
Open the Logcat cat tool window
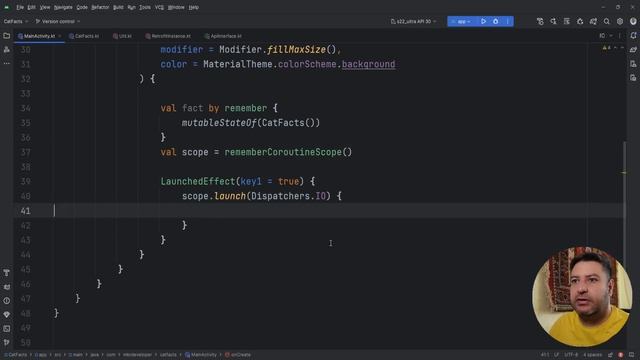pyautogui.click(x=7, y=287)
